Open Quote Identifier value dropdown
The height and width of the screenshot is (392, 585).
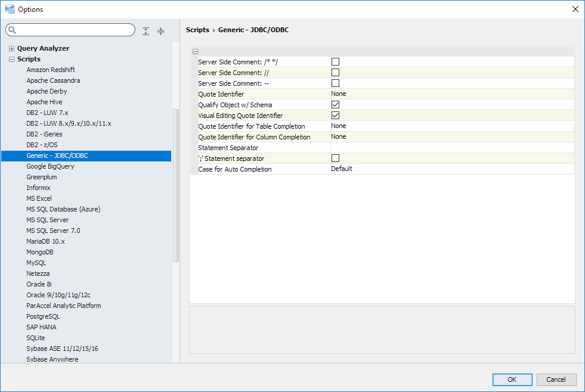point(451,94)
